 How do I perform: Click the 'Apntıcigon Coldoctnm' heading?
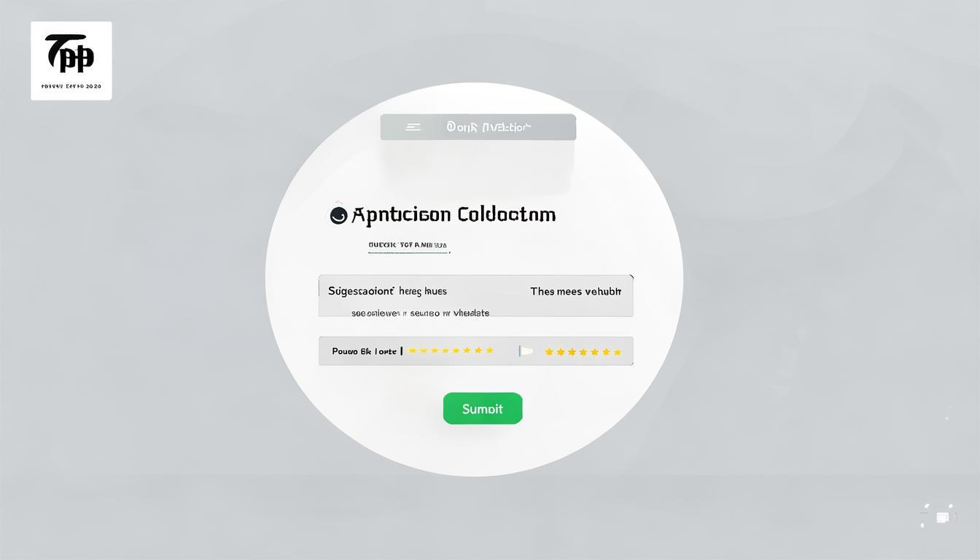coord(453,214)
